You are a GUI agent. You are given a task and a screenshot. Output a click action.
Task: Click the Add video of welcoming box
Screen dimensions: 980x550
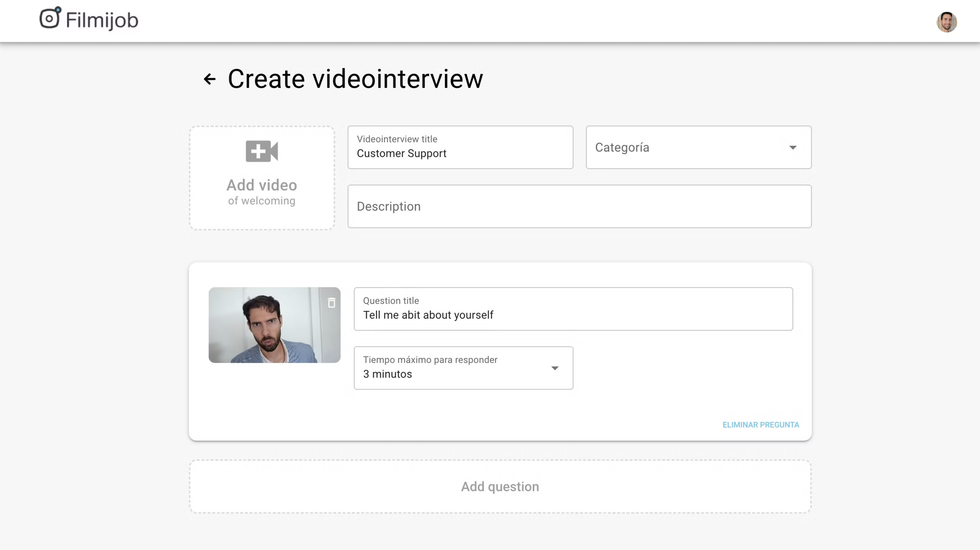pyautogui.click(x=261, y=178)
